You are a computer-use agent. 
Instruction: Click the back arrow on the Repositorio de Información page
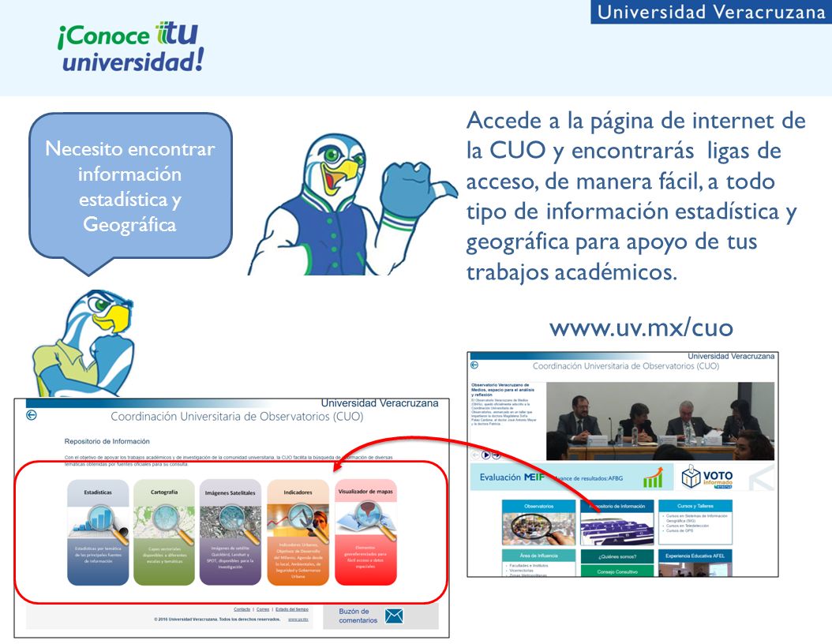pyautogui.click(x=32, y=415)
